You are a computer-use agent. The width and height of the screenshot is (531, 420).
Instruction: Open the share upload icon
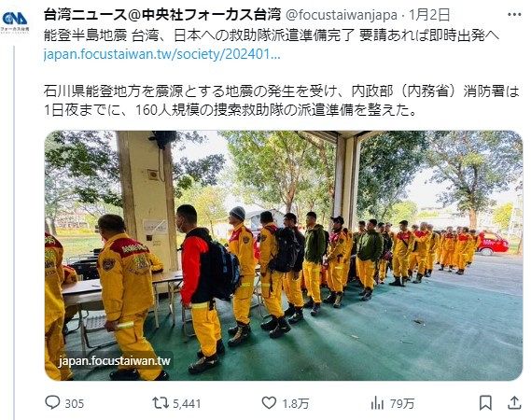[x=514, y=402]
